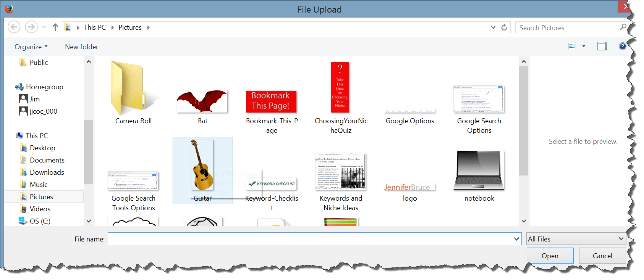This screenshot has width=644, height=280.
Task: Click the Cancel button
Action: [x=602, y=256]
